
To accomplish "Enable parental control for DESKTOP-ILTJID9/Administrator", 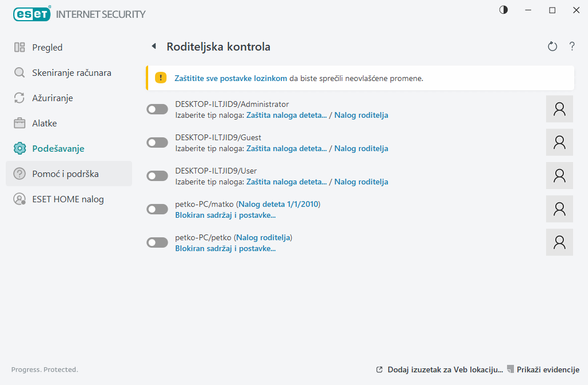I will click(x=157, y=109).
